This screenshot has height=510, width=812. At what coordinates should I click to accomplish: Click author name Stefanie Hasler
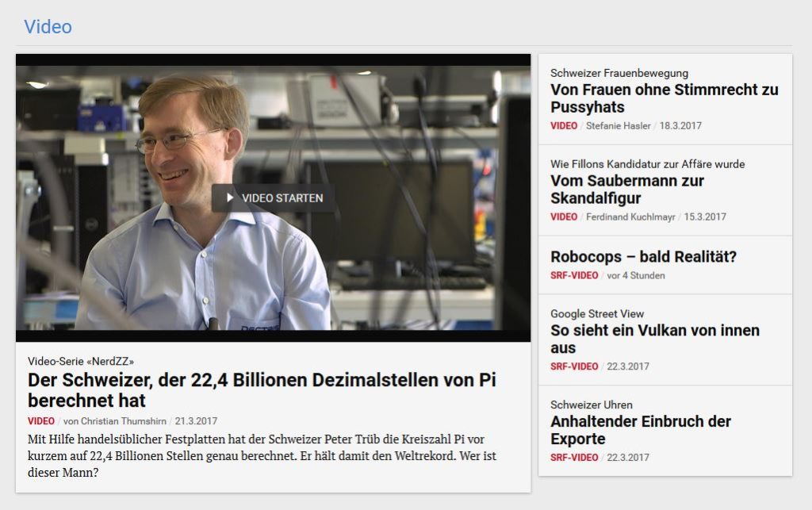point(619,126)
